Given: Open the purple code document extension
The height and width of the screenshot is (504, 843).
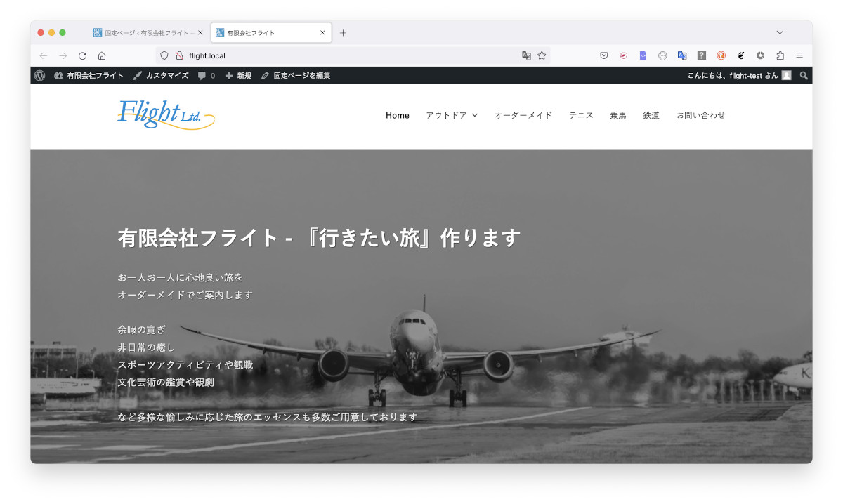Looking at the screenshot, I should tap(643, 55).
